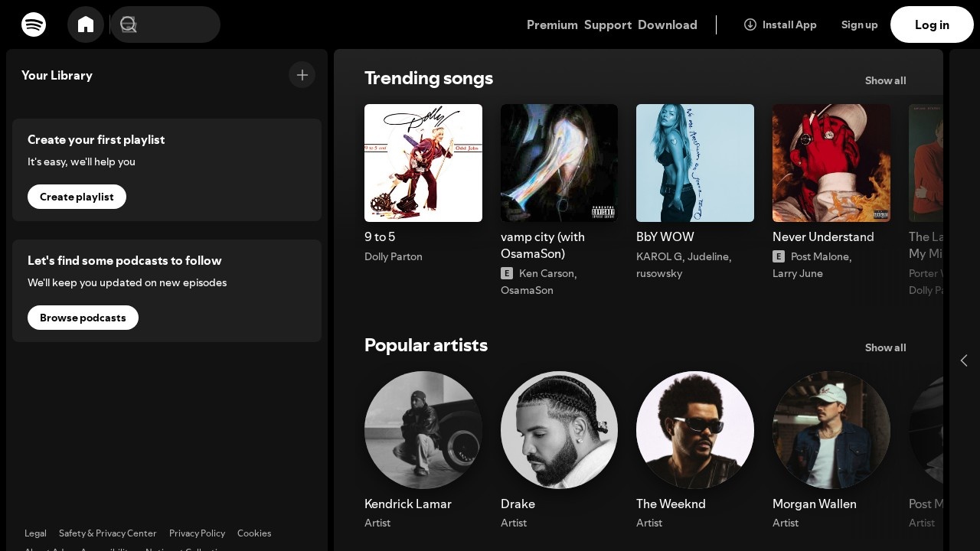980x551 pixels.
Task: Open Kendrick Lamar's artist photo
Action: click(423, 430)
